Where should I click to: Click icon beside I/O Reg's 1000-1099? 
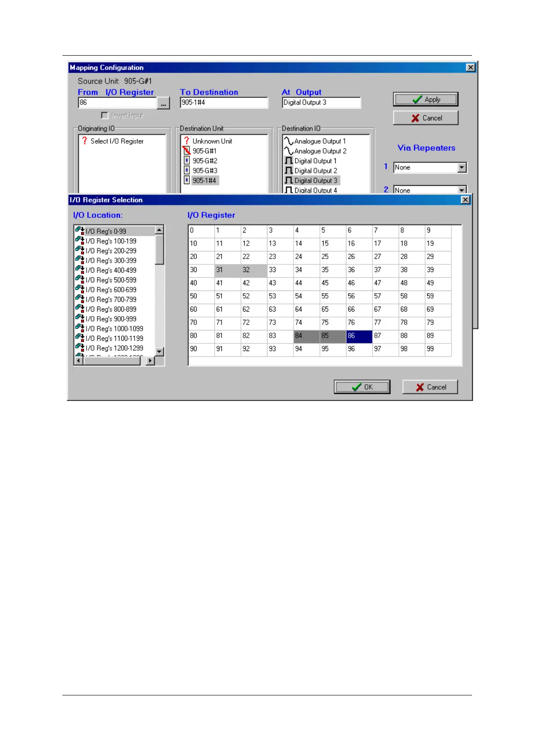click(x=80, y=328)
